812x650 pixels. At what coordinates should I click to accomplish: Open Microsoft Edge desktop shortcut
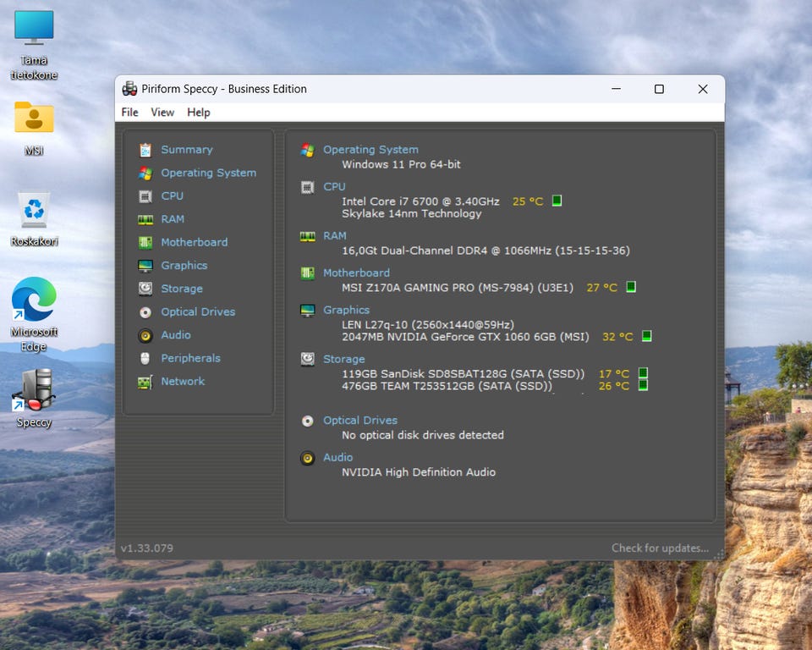point(34,300)
